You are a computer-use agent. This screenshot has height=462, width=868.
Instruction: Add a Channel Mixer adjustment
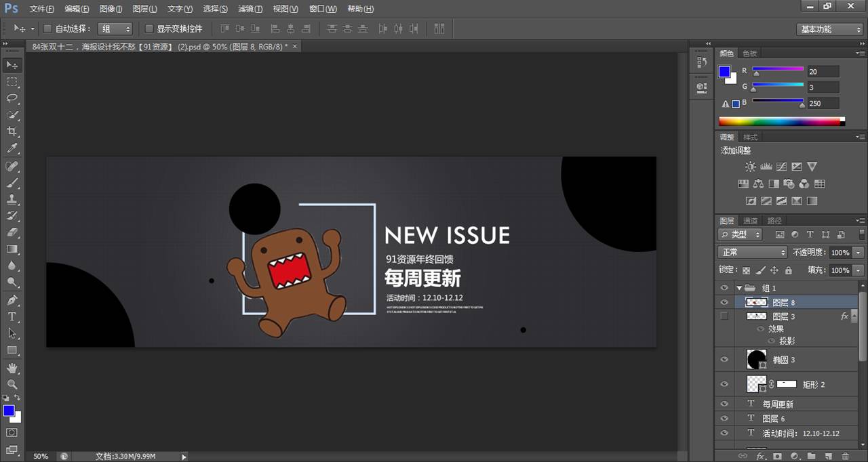804,184
